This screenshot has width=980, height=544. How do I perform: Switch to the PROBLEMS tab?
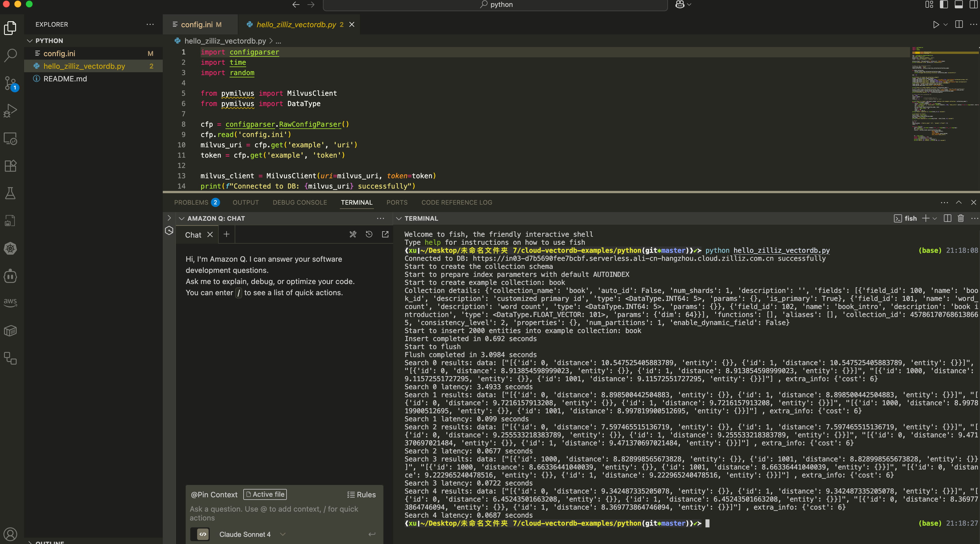click(191, 202)
